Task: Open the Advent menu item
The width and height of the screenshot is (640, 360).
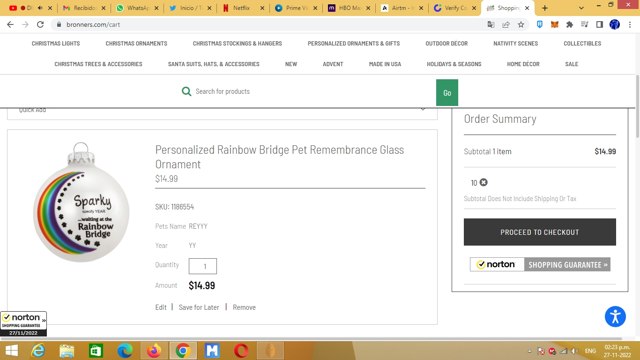Action: (333, 64)
